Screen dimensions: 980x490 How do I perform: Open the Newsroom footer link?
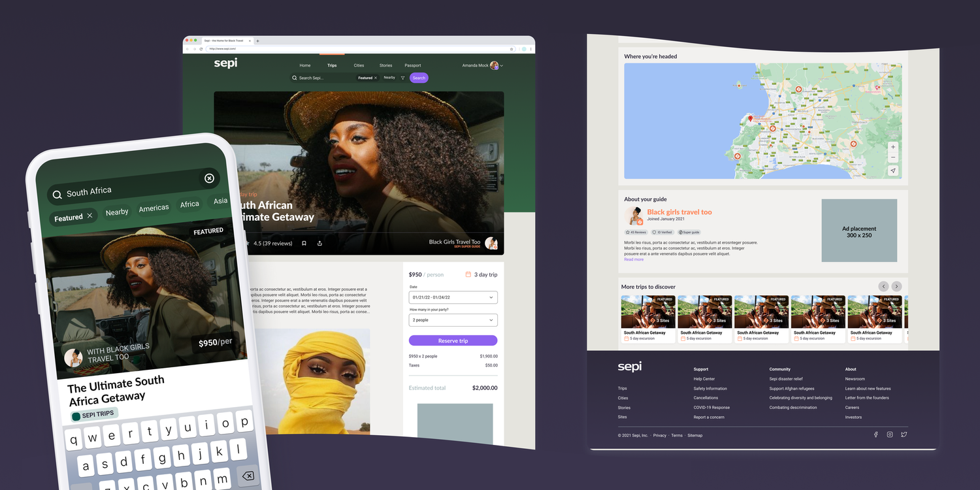(x=855, y=379)
